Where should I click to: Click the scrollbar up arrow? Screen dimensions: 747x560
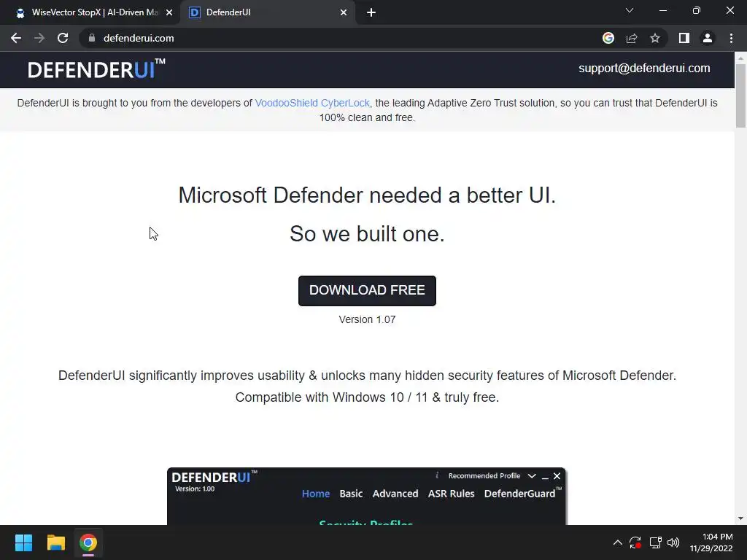pos(740,58)
